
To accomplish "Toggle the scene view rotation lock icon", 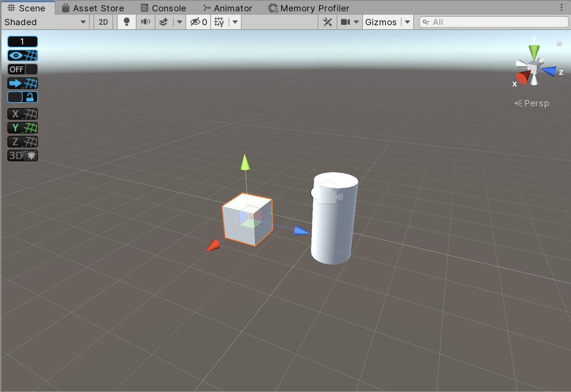I will point(559,43).
